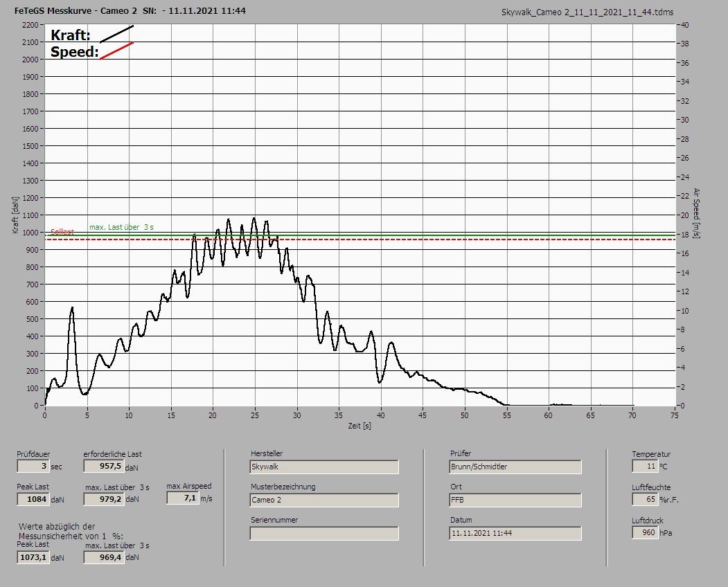Click the Ort field containing FFB
Screen dimensions: 728x587
515,500
